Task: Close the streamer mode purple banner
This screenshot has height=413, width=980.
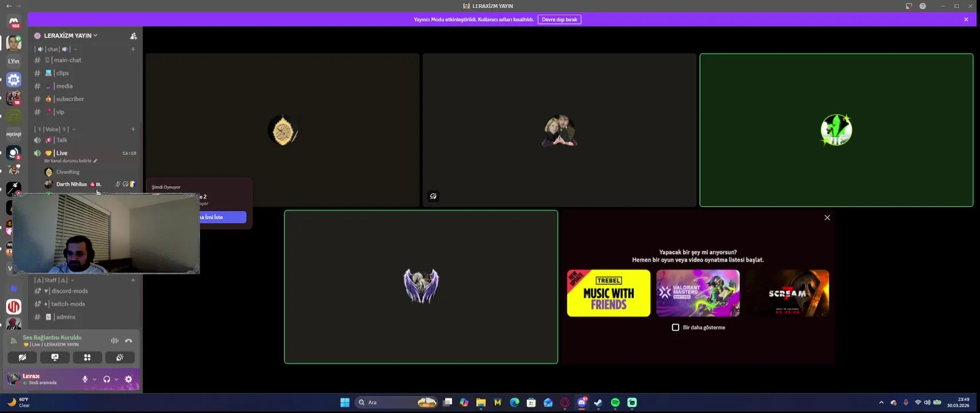Action: [966, 20]
